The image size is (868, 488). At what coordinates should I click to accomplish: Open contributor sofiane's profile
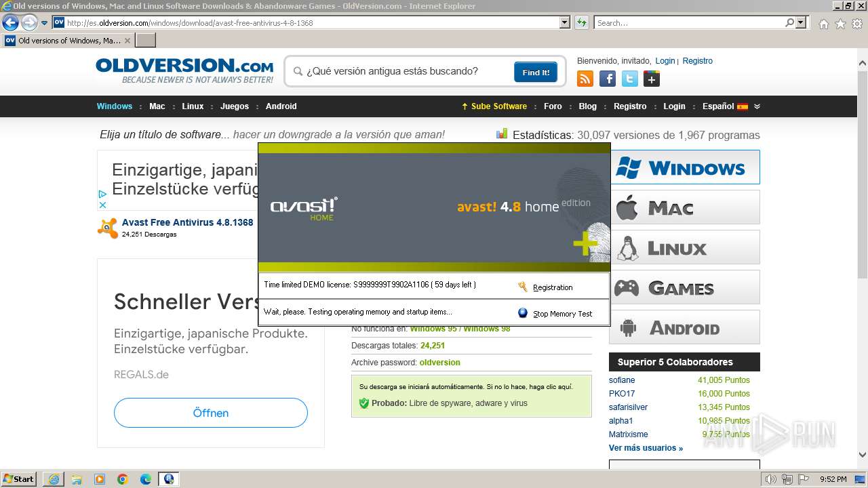click(622, 380)
